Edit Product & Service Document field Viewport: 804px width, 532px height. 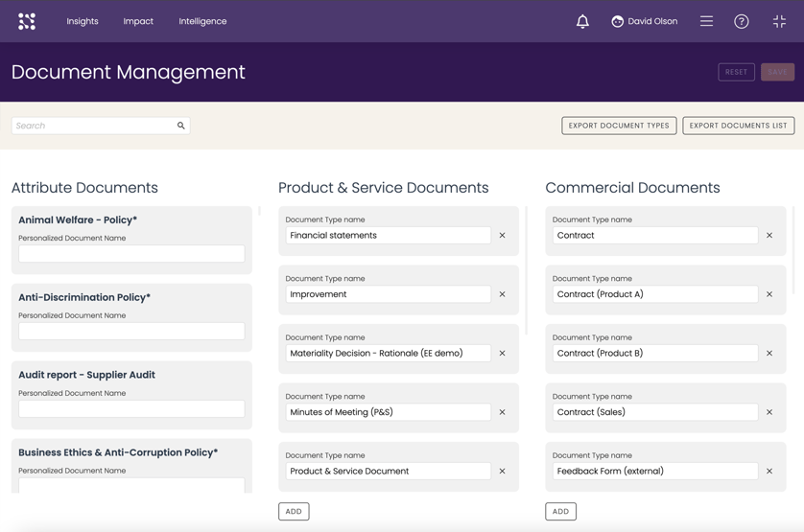389,471
